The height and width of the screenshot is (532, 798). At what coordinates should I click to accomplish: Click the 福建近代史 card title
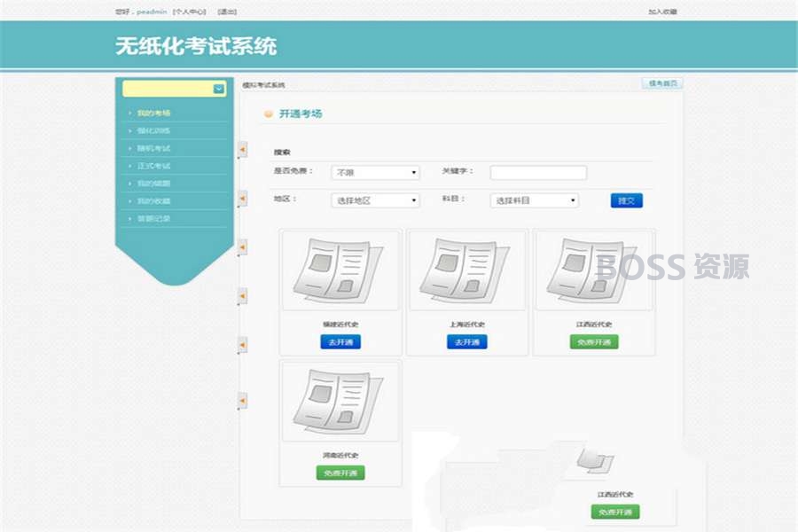(x=340, y=325)
